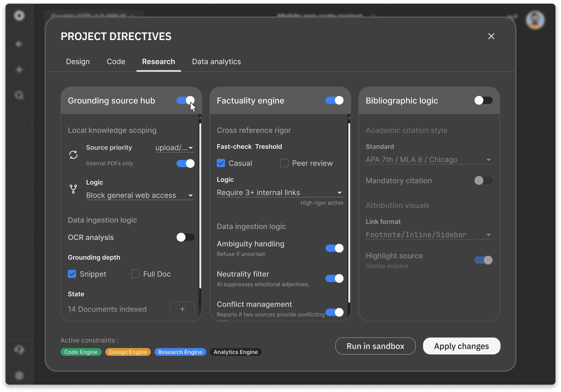Enable the OCR analysis switch
The height and width of the screenshot is (392, 561).
coord(185,237)
